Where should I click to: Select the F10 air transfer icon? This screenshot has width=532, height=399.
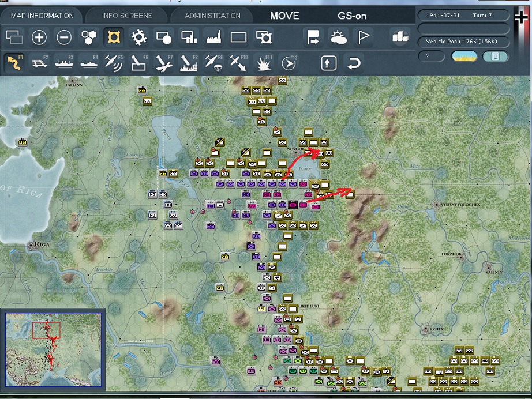click(x=238, y=63)
